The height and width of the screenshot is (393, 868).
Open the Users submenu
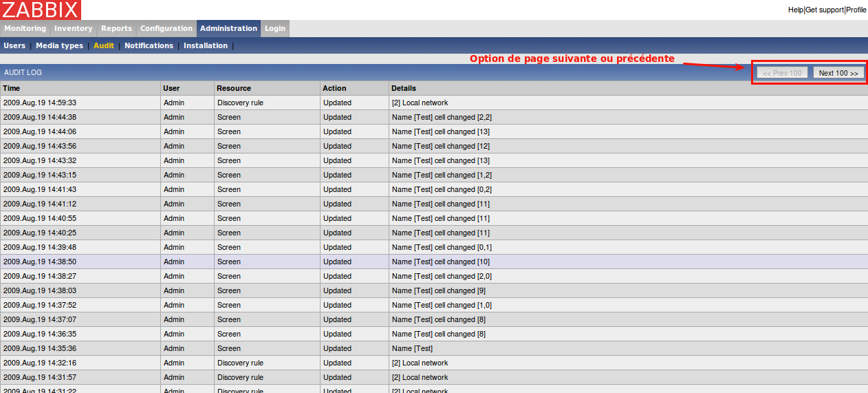(14, 45)
